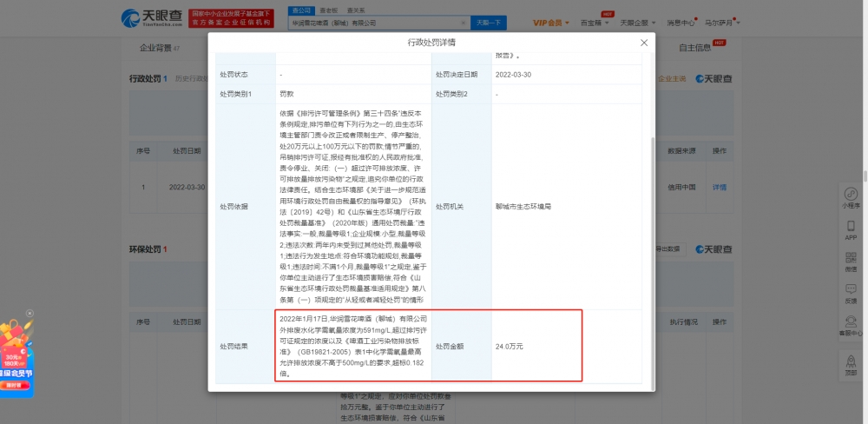The image size is (868, 424).
Task: Click the 信用中国 data source cell
Action: (x=682, y=188)
